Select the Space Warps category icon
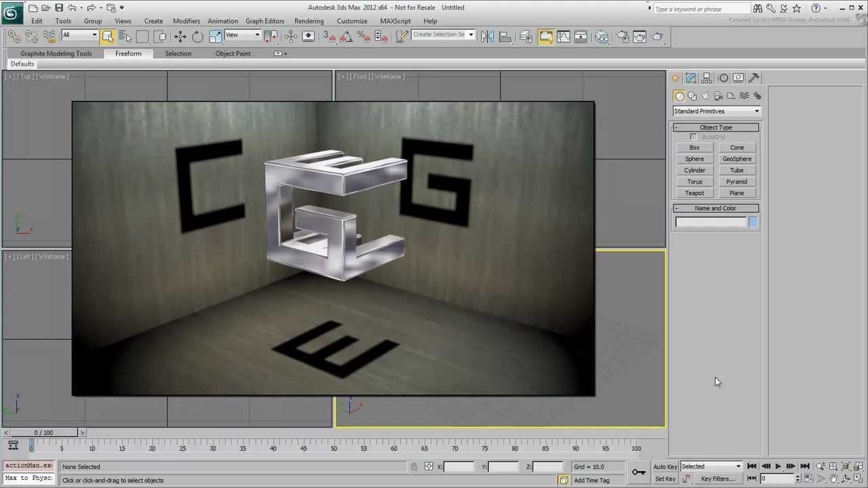 coord(745,96)
